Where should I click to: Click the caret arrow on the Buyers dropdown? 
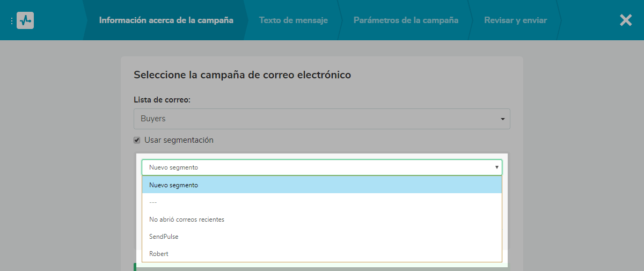(x=502, y=119)
